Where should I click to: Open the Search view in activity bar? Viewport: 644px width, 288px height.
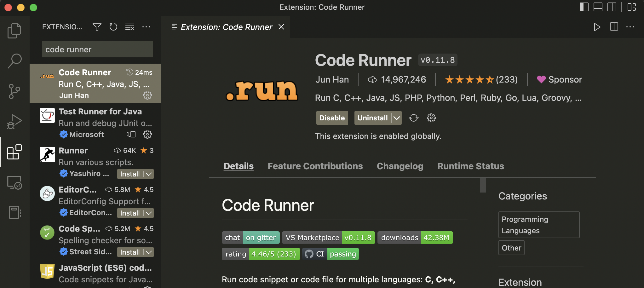(14, 61)
